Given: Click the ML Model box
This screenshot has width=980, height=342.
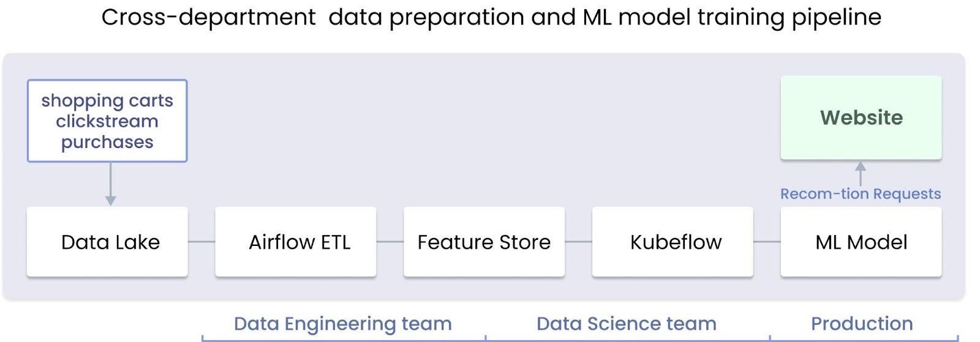Looking at the screenshot, I should 861,242.
